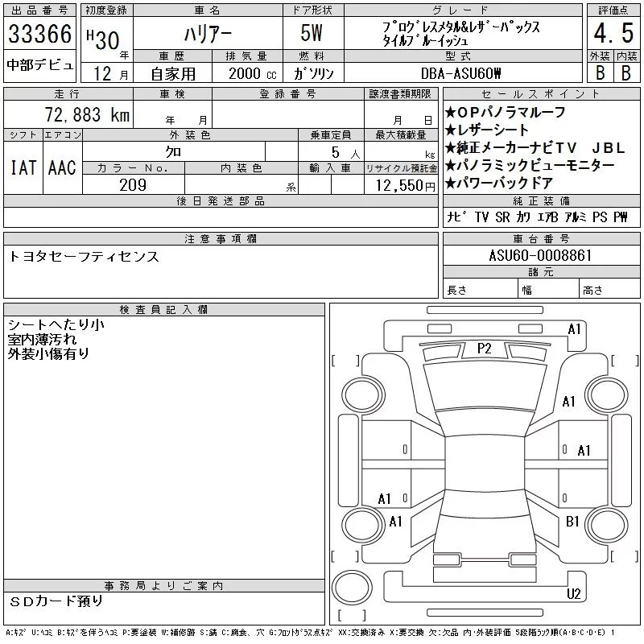This screenshot has width=644, height=644.
Task: Click the P2 mark on the windshield
Action: [484, 348]
